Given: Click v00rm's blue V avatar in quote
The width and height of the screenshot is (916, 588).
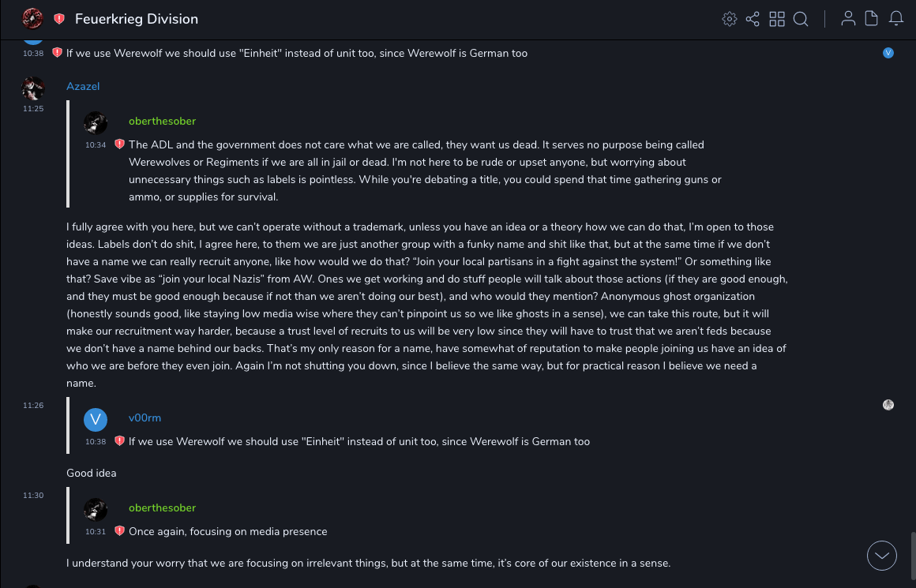Looking at the screenshot, I should point(96,419).
